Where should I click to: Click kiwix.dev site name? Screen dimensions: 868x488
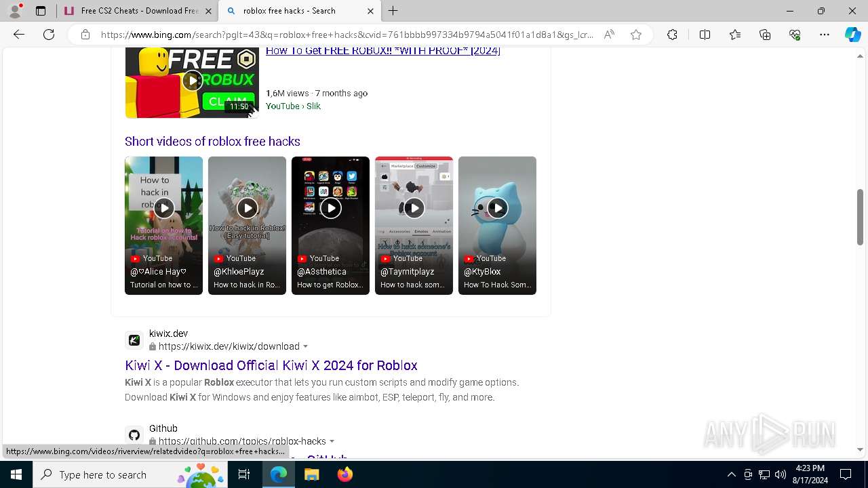click(168, 333)
